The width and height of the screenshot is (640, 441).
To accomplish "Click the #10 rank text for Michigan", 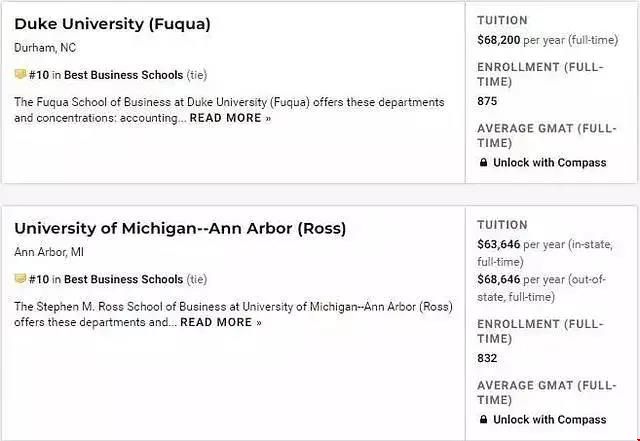I will point(39,279).
